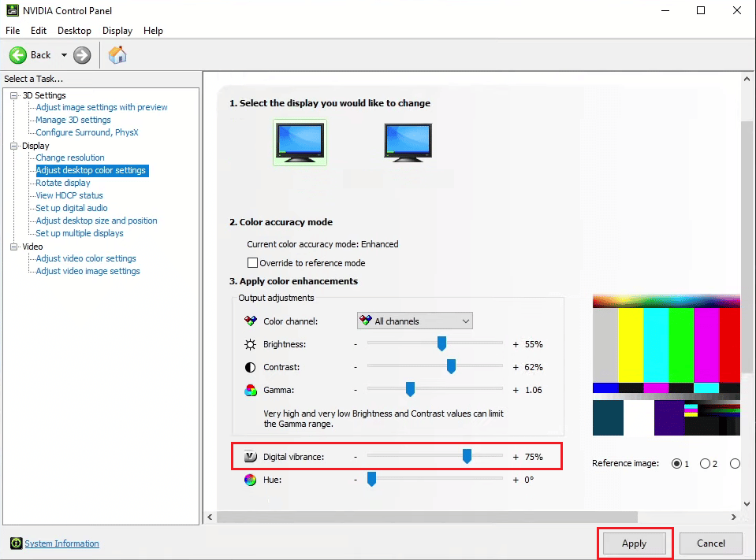Click the green Back arrow icon
Screen dimensions: 756x560
pos(18,55)
